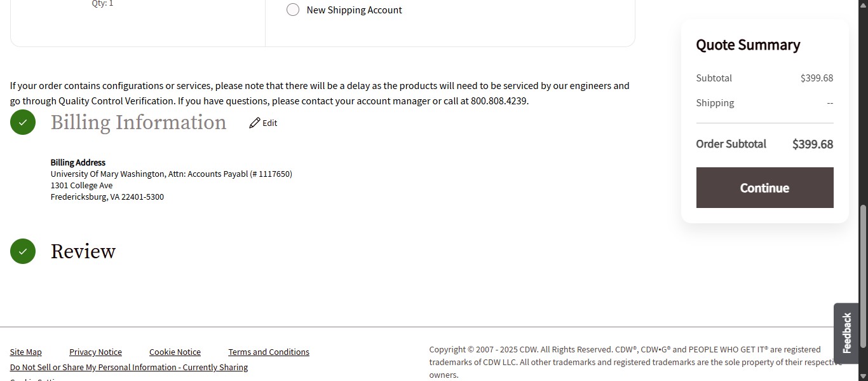Expand the Review section heading

click(x=83, y=251)
